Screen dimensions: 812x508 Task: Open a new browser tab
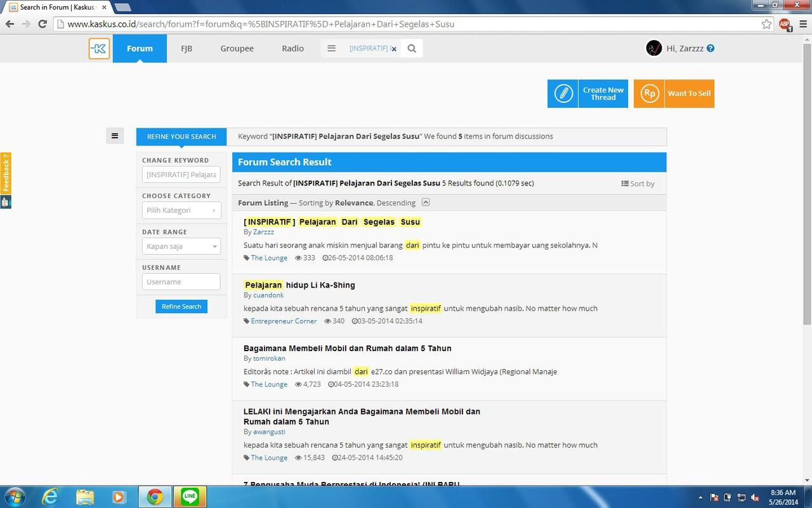tap(123, 8)
